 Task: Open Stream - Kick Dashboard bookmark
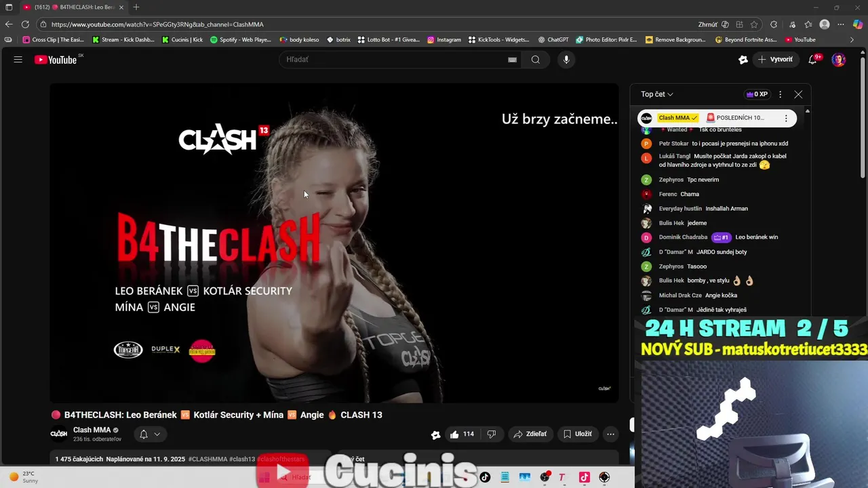[x=123, y=40]
